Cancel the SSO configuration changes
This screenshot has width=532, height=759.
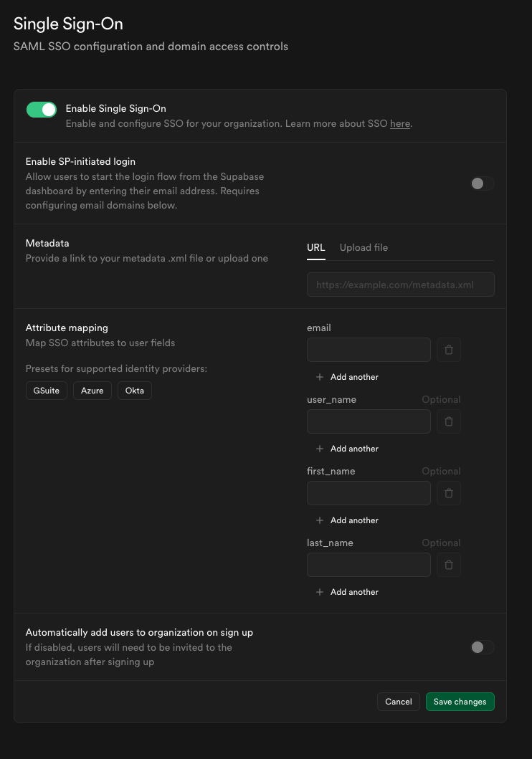pos(398,702)
